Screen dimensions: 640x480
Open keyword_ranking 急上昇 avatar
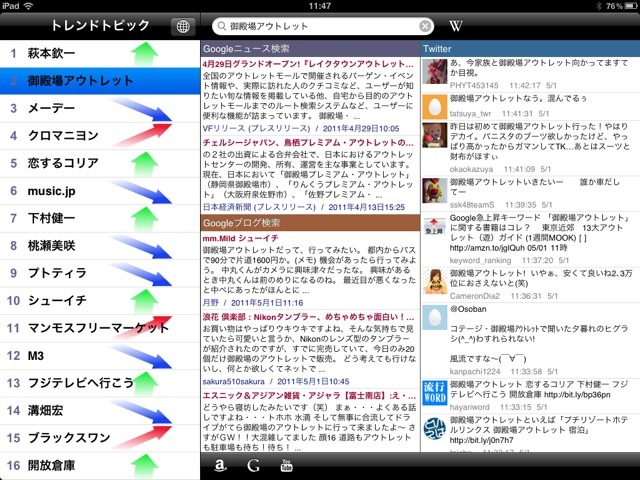pos(435,226)
